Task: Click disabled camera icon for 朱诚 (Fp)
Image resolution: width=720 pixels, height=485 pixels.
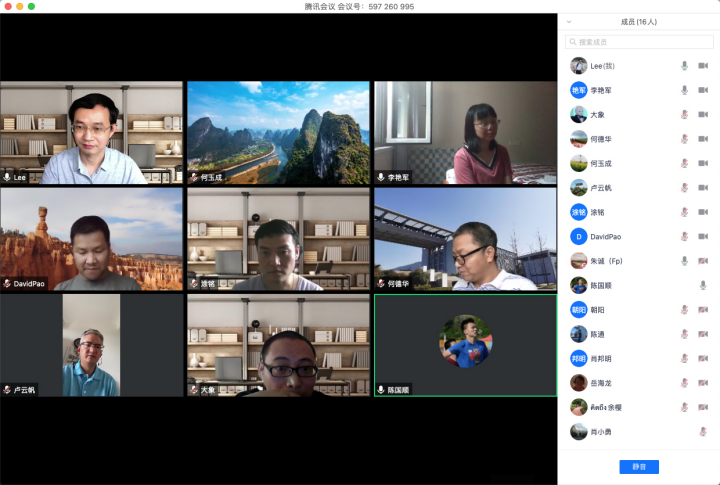Action: (703, 261)
